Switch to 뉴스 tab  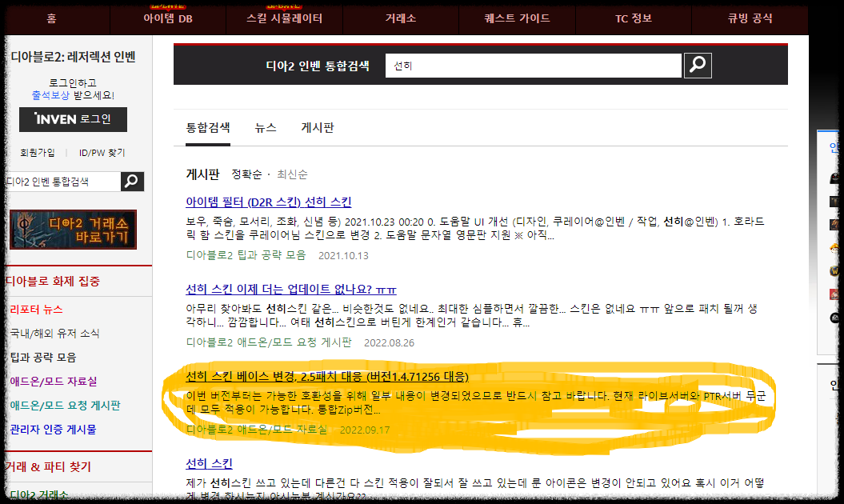[x=266, y=128]
